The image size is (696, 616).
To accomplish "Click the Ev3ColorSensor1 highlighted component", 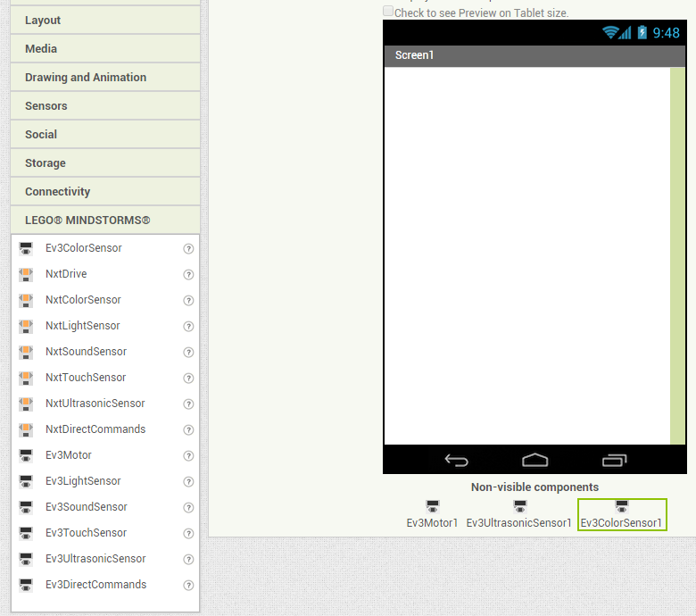I will pos(621,515).
